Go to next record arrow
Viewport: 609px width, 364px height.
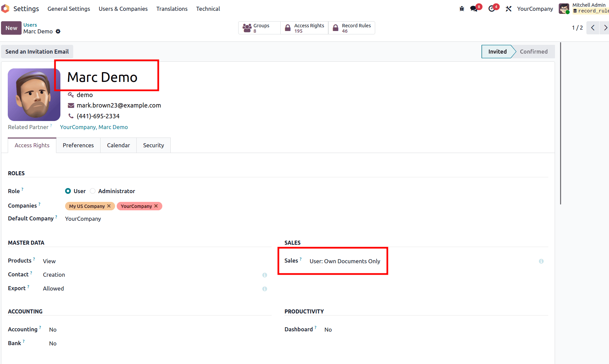(x=605, y=28)
